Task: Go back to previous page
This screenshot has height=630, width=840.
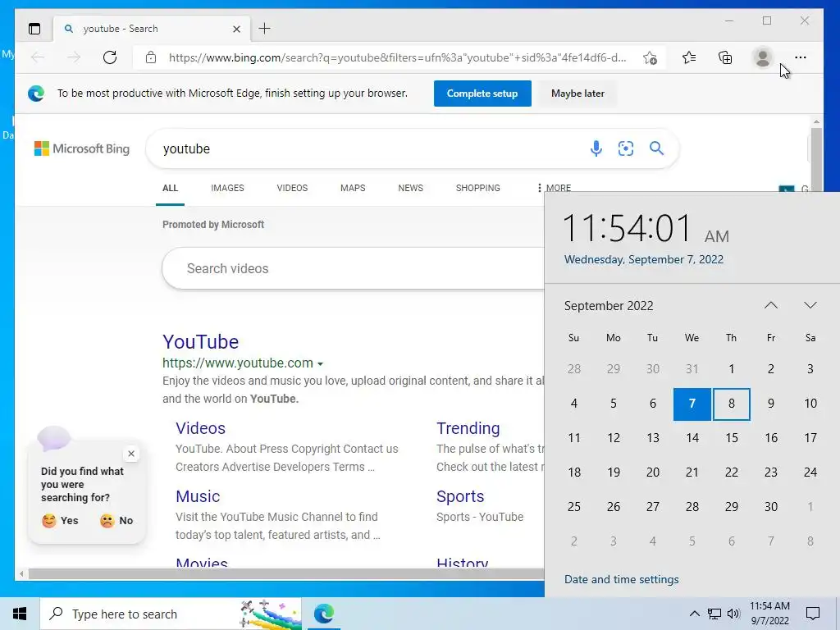Action: click(38, 57)
